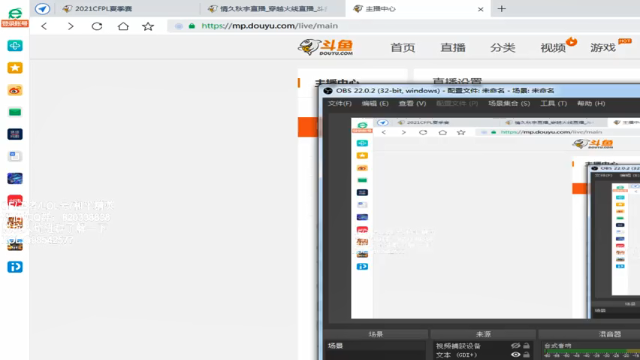Screen dimensions: 640x360
Task: Open the light gray window-shaped sidebar icon
Action: [x=15, y=156]
